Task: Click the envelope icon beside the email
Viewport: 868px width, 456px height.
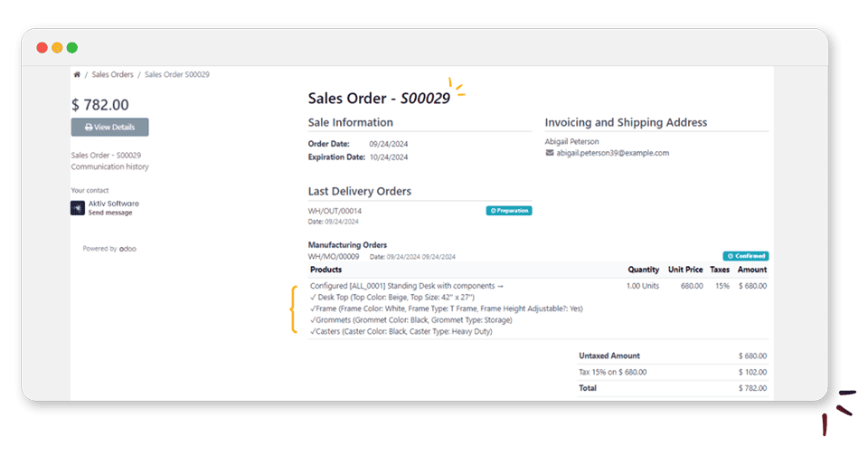Action: tap(550, 153)
